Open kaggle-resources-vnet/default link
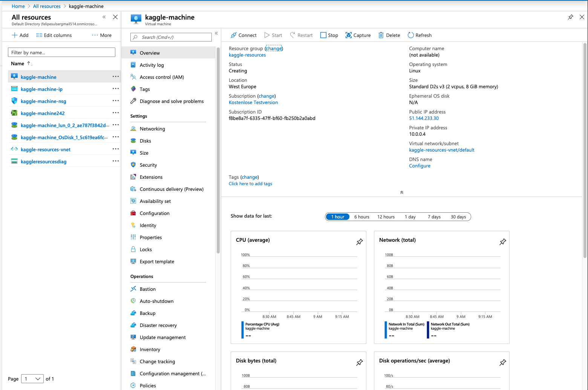 pyautogui.click(x=442, y=150)
